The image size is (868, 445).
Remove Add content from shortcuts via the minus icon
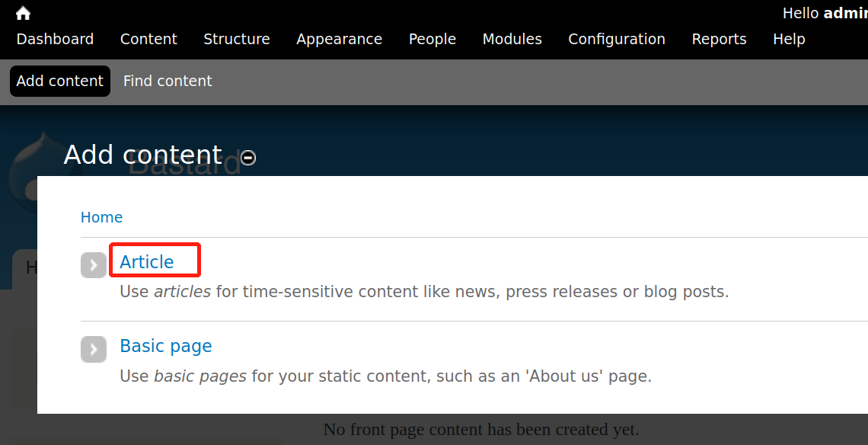[x=247, y=158]
